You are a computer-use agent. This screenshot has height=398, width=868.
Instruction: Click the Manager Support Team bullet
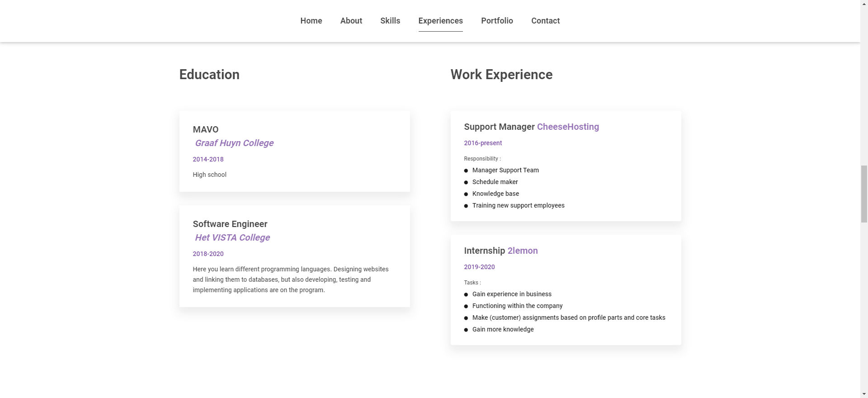[x=505, y=171]
